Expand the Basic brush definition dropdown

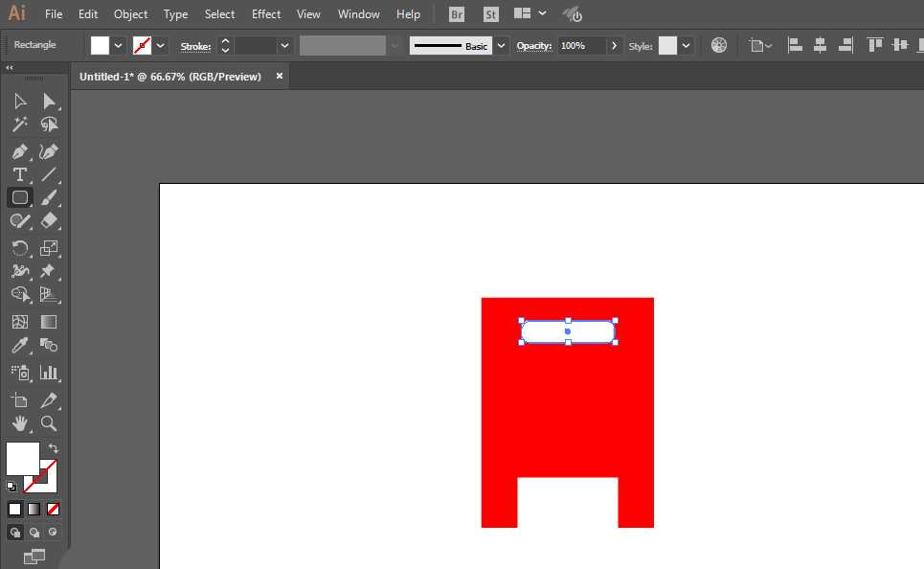pos(501,45)
